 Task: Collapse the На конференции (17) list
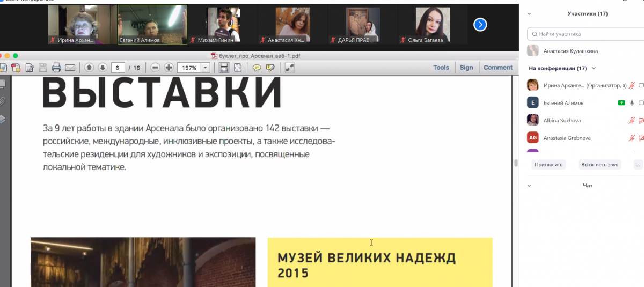point(594,68)
